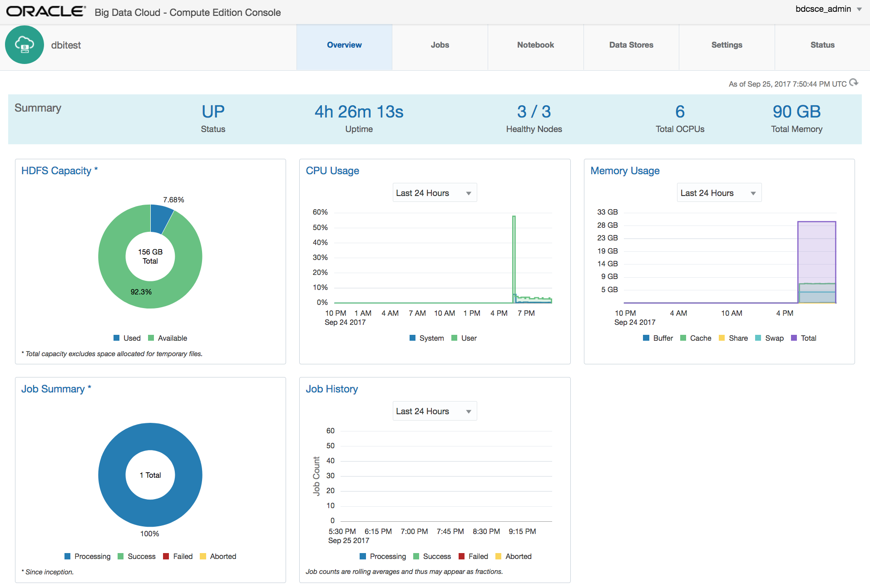Click the purple Total area in Memory chart
870x588 pixels.
tap(817, 252)
